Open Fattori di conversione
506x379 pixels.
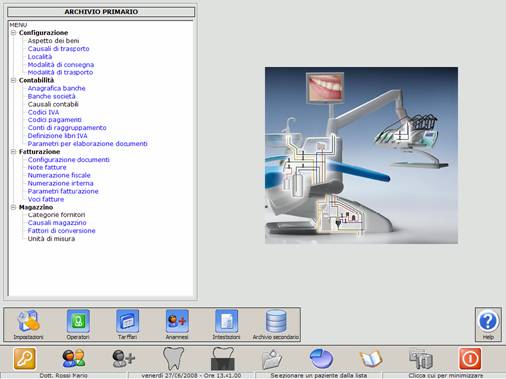(x=61, y=231)
